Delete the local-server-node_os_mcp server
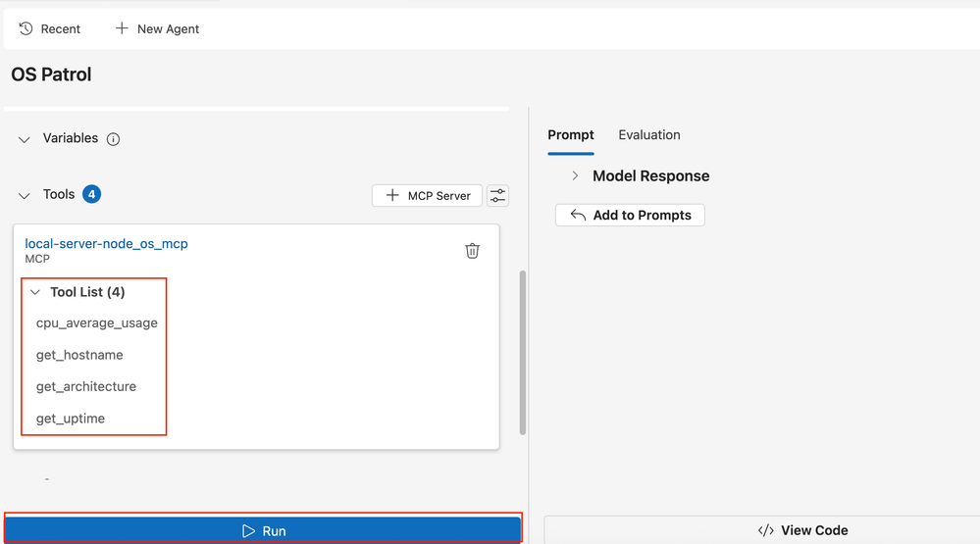980x544 pixels. pyautogui.click(x=473, y=251)
